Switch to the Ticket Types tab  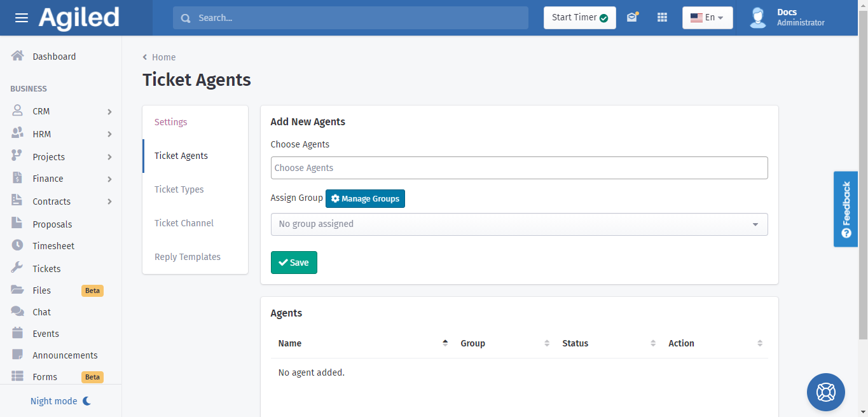(179, 189)
